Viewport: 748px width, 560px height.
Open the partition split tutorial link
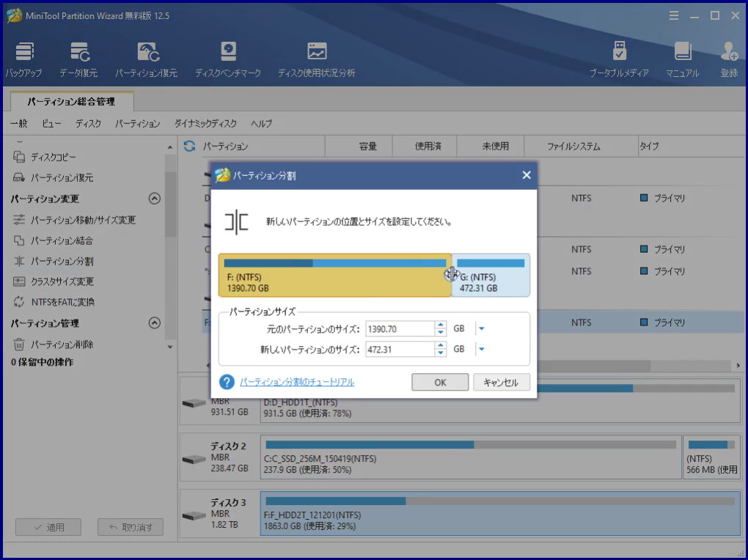pyautogui.click(x=297, y=382)
